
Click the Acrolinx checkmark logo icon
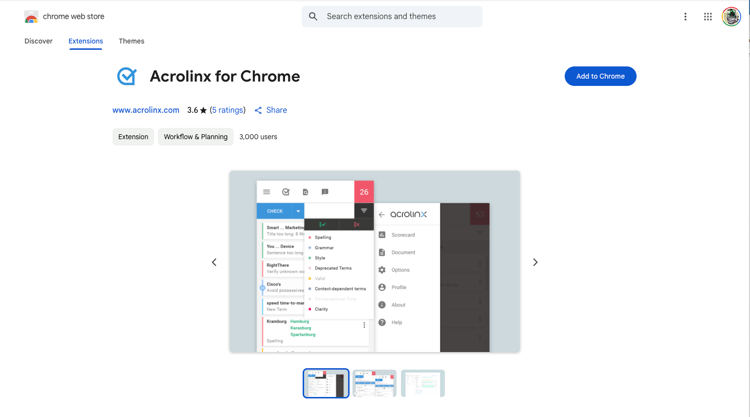pyautogui.click(x=127, y=76)
